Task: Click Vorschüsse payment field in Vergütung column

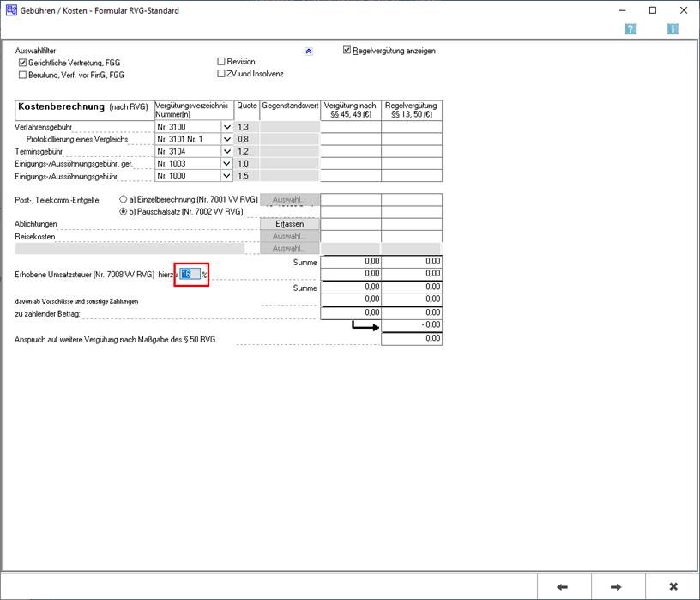Action: click(x=351, y=300)
